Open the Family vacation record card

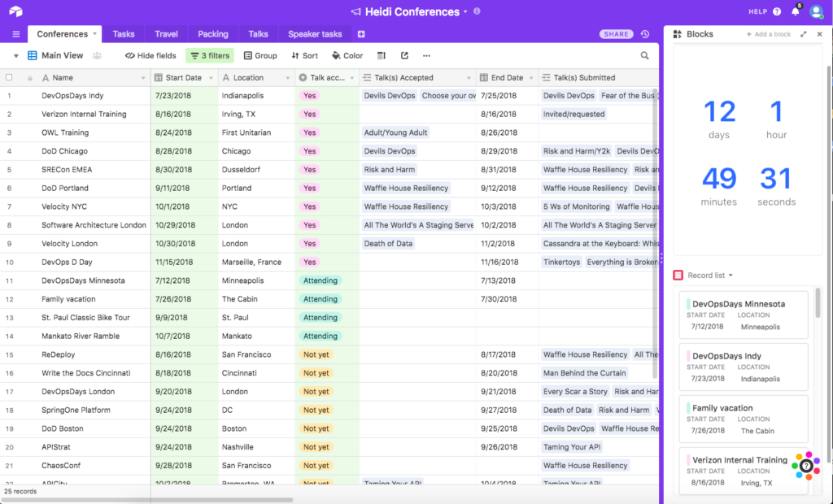click(x=744, y=419)
